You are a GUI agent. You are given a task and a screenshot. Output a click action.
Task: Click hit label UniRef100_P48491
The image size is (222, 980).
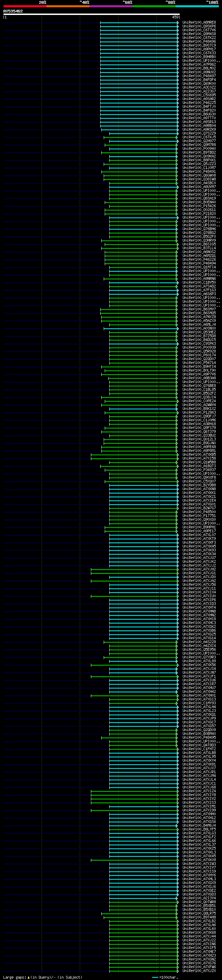coord(199,172)
